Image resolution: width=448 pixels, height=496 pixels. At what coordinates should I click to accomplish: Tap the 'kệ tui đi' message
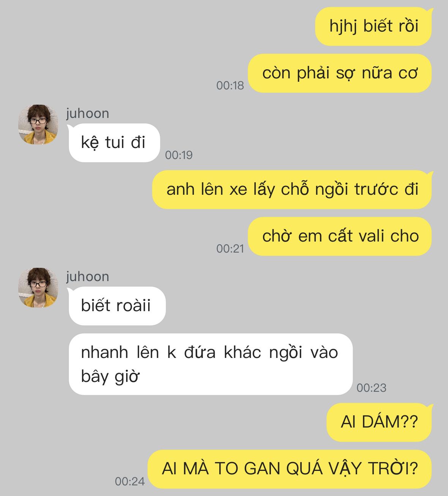coord(114,143)
